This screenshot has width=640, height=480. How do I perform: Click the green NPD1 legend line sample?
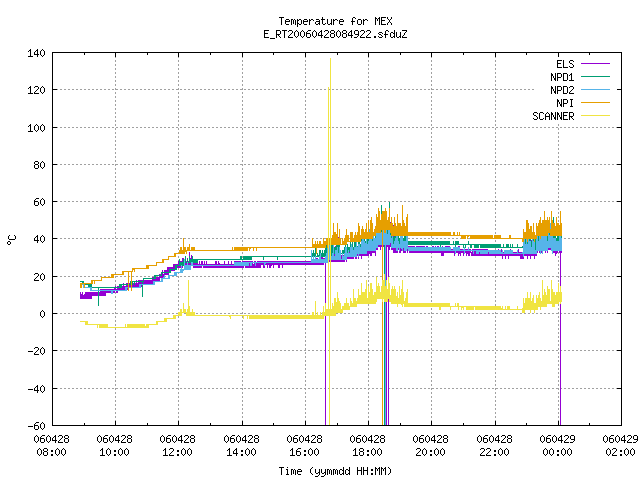pos(595,76)
